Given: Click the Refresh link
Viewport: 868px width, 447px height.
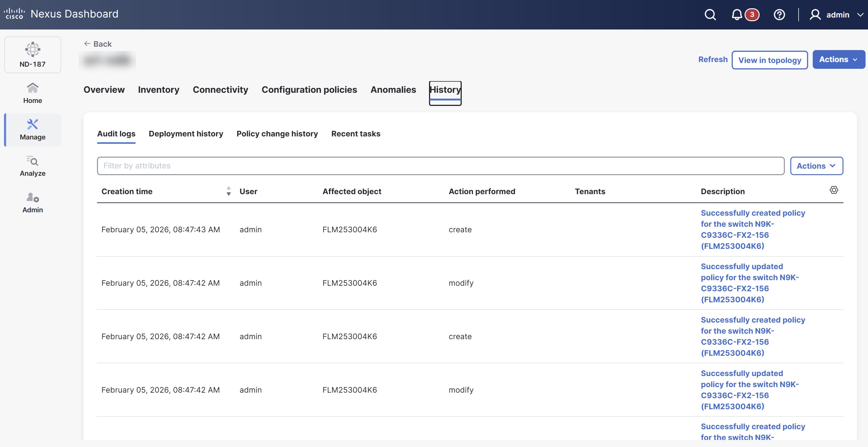Looking at the screenshot, I should tap(713, 60).
